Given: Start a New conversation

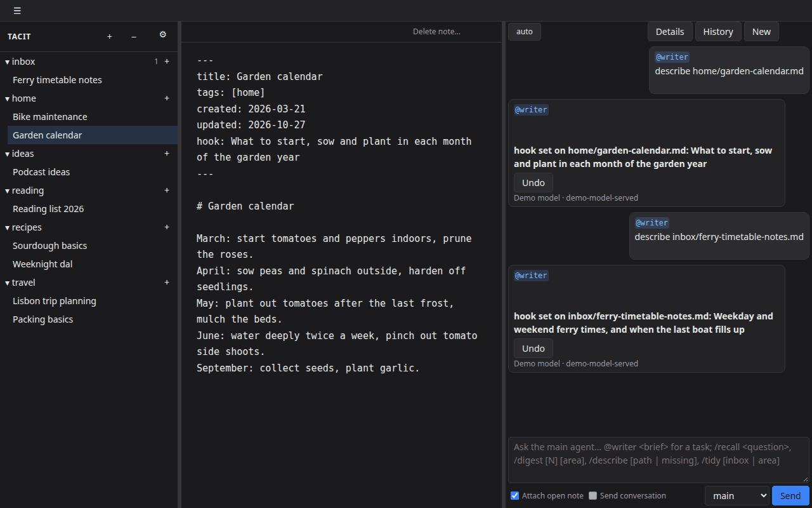Looking at the screenshot, I should 761,32.
